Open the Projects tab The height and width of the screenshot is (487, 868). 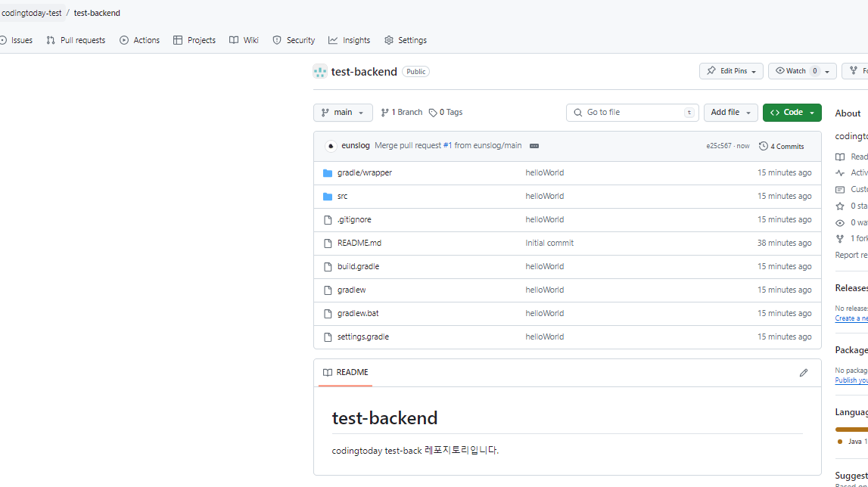194,40
